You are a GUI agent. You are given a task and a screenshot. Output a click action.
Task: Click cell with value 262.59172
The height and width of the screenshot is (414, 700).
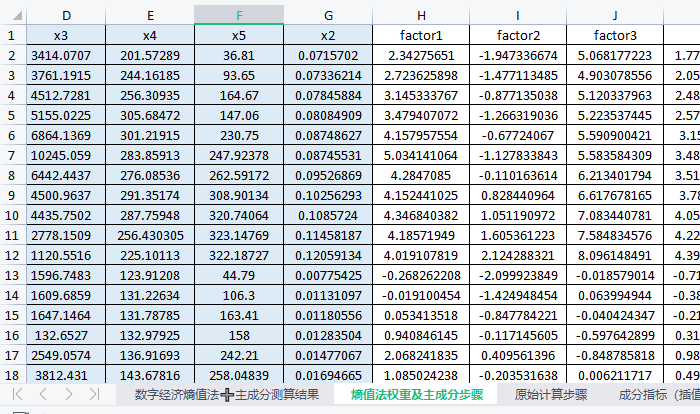239,176
